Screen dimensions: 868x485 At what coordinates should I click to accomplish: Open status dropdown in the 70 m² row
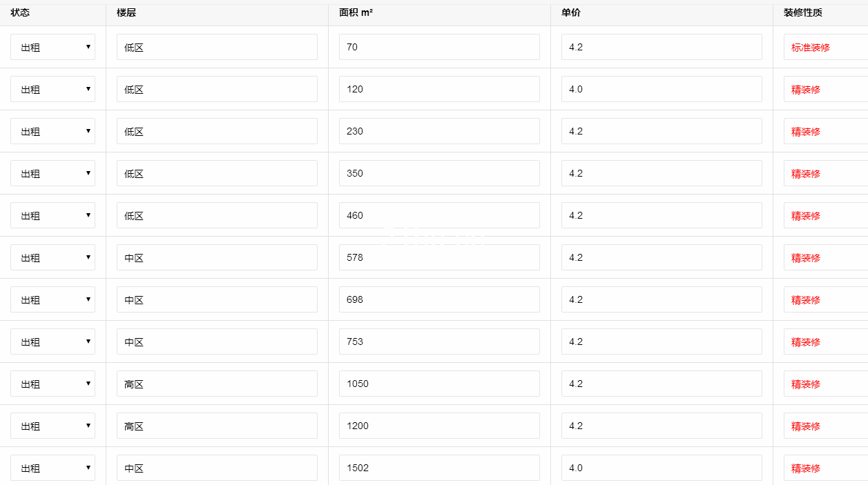pos(52,47)
